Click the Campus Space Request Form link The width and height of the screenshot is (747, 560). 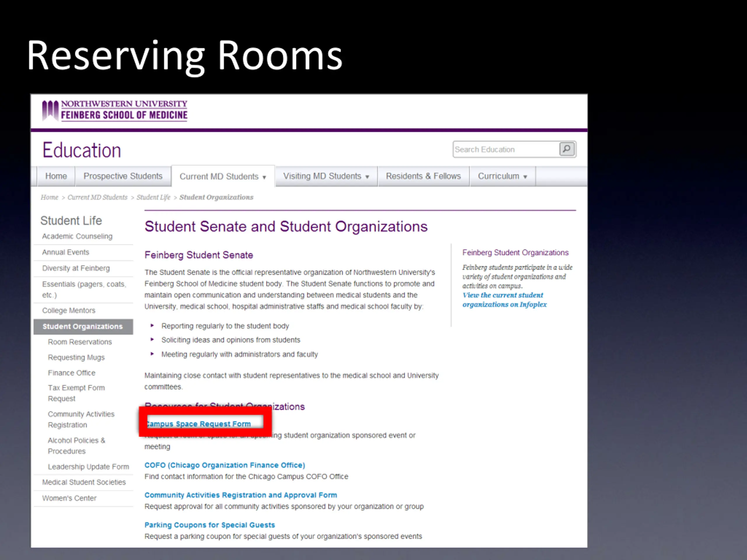click(198, 423)
